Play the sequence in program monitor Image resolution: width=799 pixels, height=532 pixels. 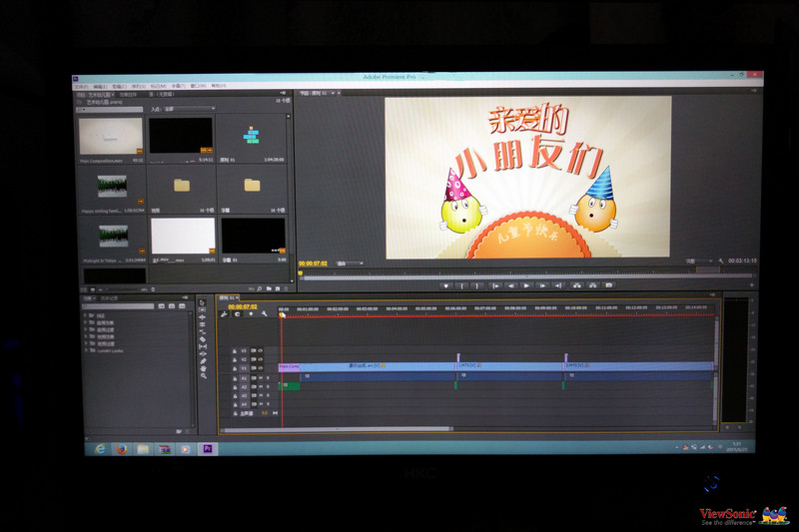[x=526, y=285]
